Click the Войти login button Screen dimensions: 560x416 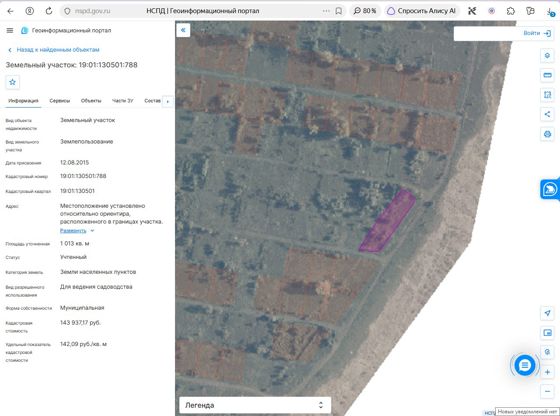(x=537, y=33)
